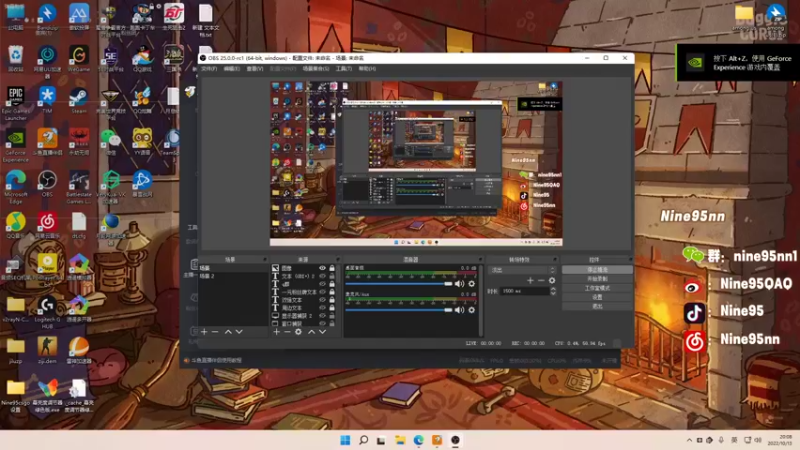Screen dimensions: 800x450
Task: Pop out the Sources dock panel
Action: click(338, 260)
